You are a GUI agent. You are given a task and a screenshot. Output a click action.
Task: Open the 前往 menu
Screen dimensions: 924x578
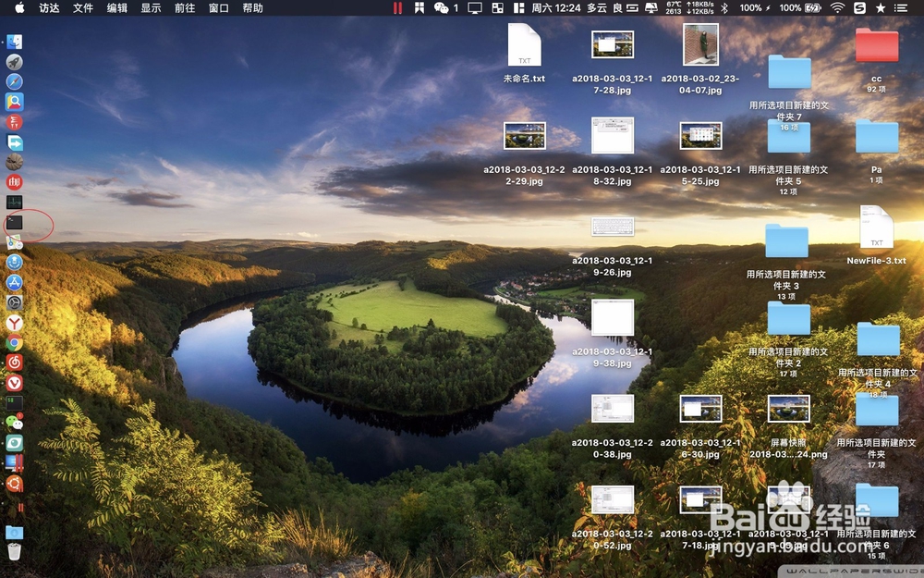pos(185,7)
